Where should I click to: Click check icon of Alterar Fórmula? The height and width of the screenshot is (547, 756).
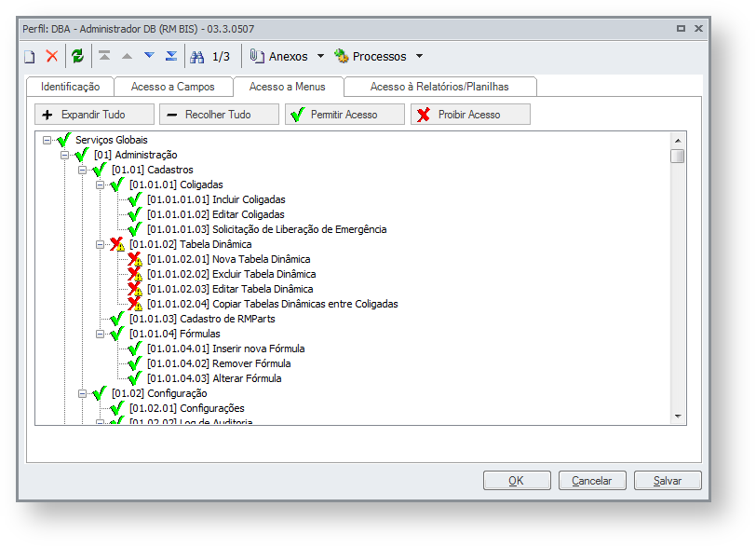click(x=135, y=378)
